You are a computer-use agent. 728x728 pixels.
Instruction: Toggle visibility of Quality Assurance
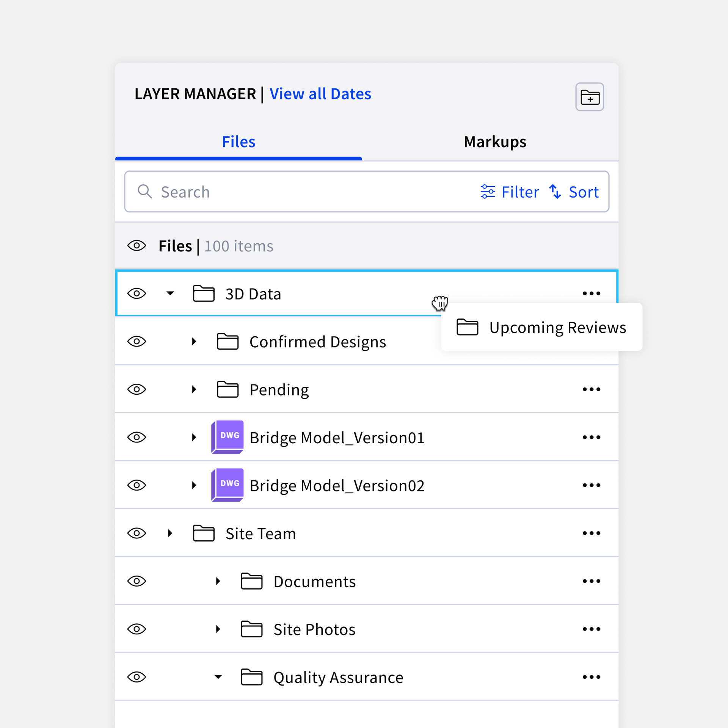point(136,677)
